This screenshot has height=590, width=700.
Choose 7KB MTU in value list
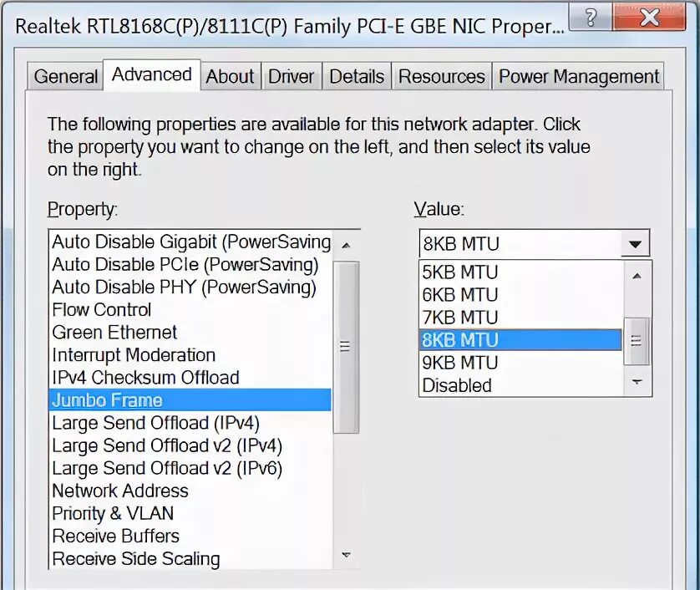[x=520, y=318]
